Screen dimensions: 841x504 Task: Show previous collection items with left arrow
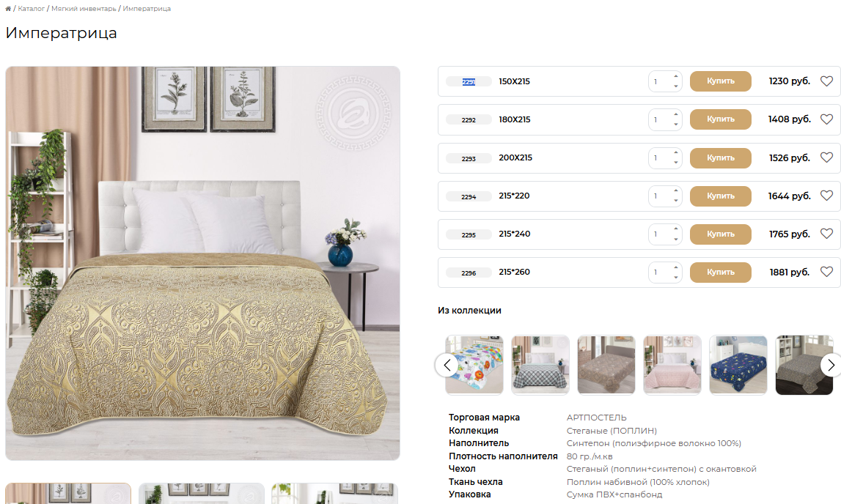[x=447, y=366]
